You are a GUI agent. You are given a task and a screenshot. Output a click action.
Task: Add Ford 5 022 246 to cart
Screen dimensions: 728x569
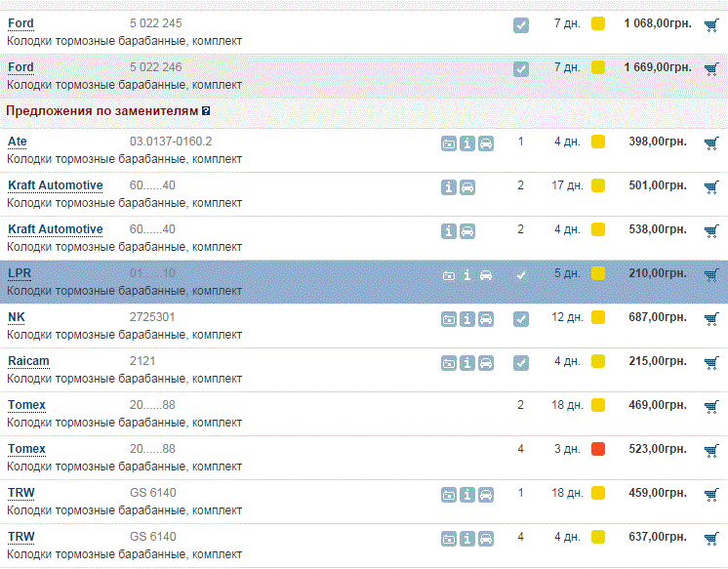point(711,69)
